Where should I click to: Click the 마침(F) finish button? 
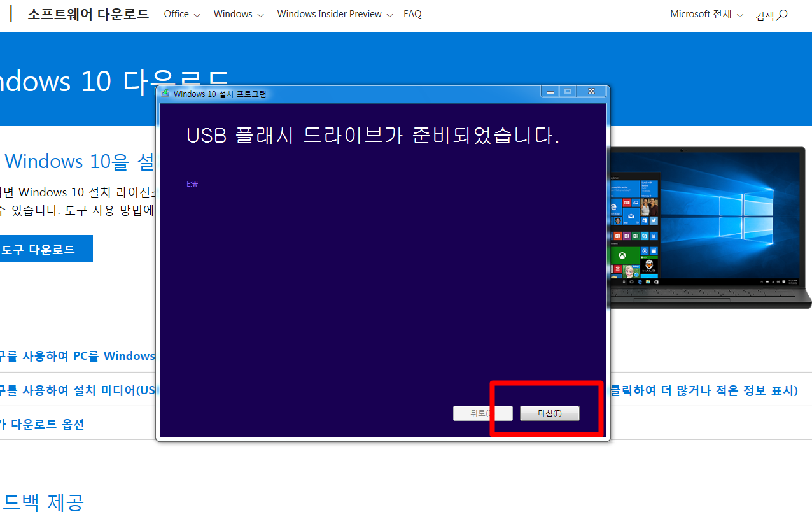pyautogui.click(x=549, y=413)
